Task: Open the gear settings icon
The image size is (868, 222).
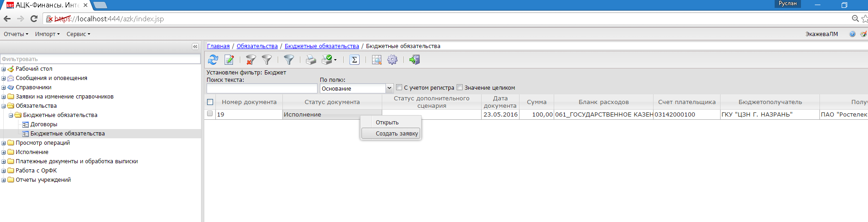Action: point(392,60)
